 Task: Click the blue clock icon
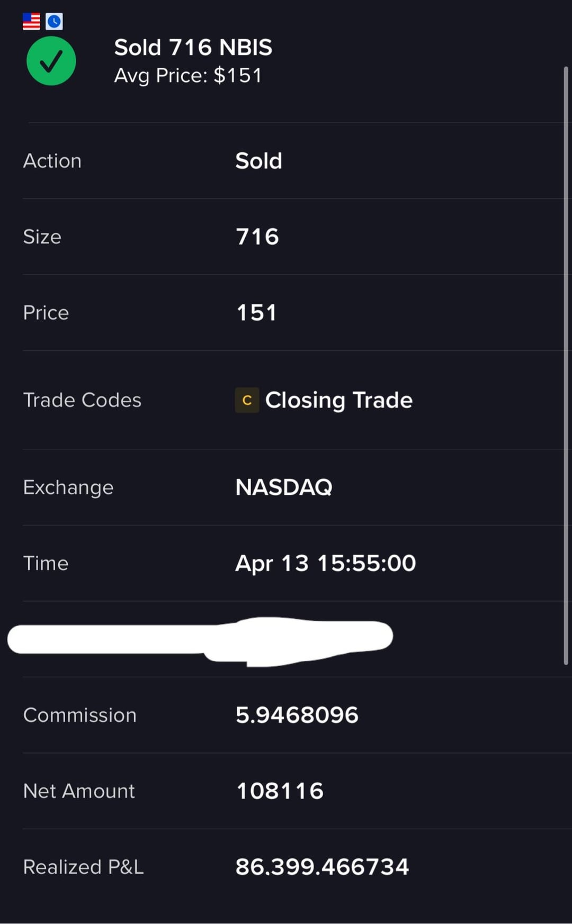(54, 22)
